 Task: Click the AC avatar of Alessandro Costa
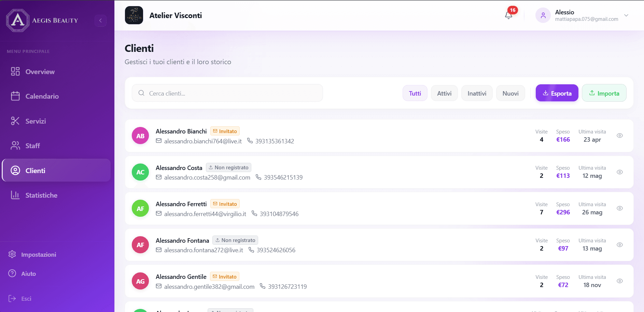(x=140, y=172)
